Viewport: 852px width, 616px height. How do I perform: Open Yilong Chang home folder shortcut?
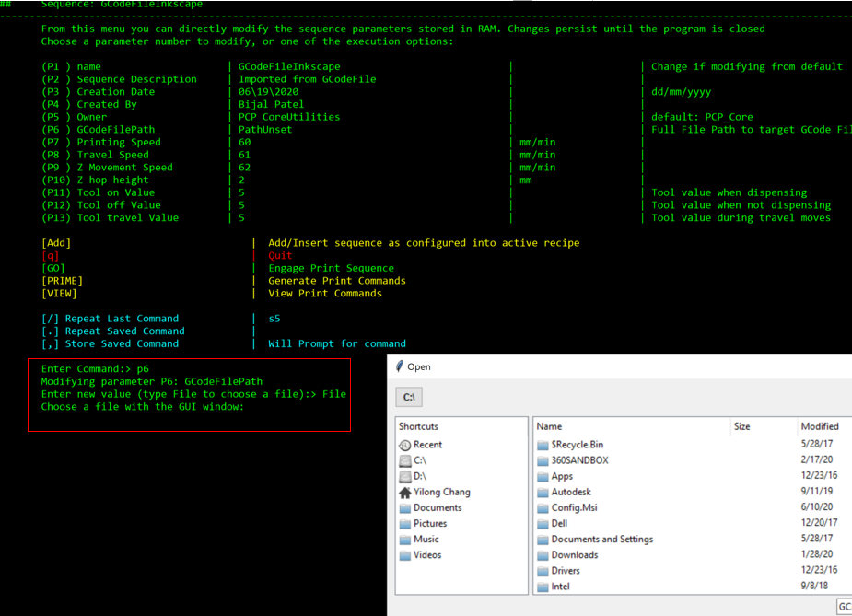pos(442,492)
